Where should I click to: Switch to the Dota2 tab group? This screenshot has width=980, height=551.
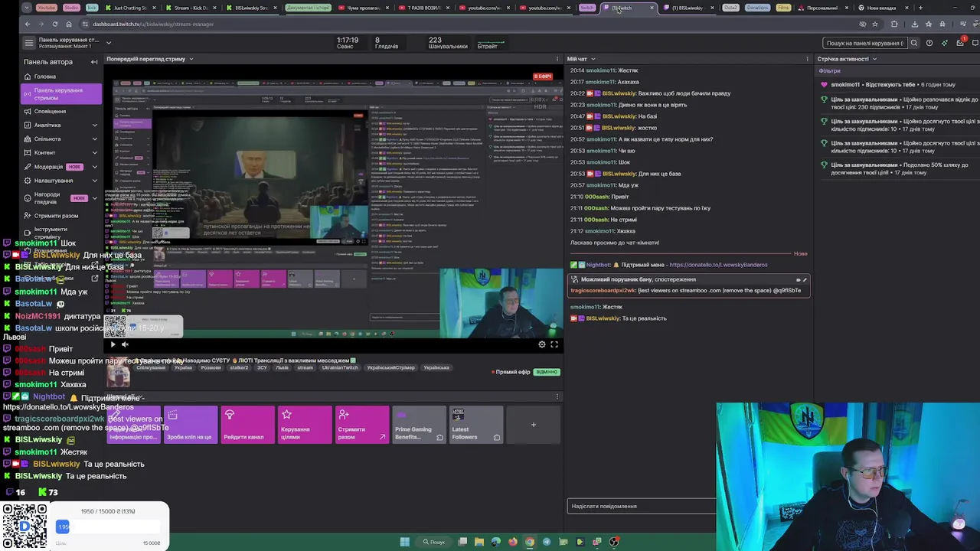tap(730, 8)
